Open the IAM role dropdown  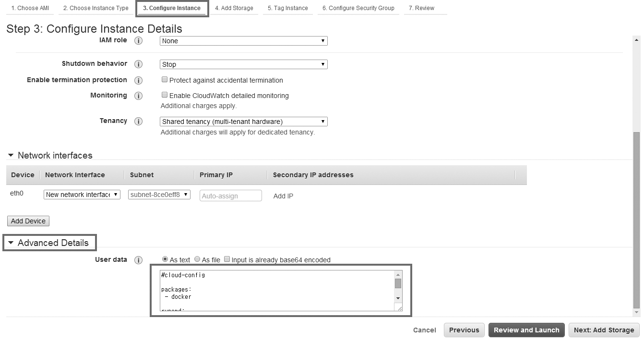pos(243,41)
